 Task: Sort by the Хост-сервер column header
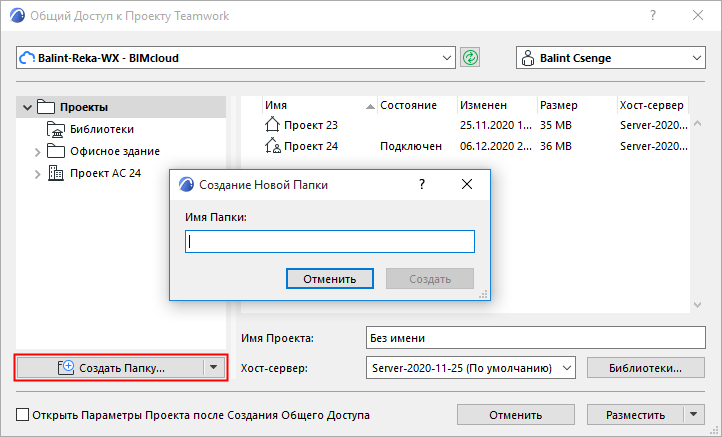[652, 105]
